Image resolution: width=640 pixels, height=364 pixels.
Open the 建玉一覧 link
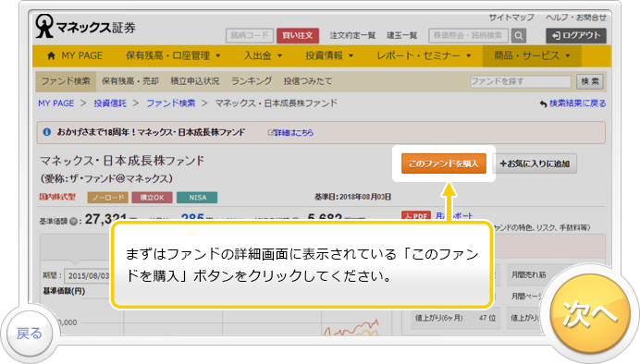pyautogui.click(x=402, y=35)
